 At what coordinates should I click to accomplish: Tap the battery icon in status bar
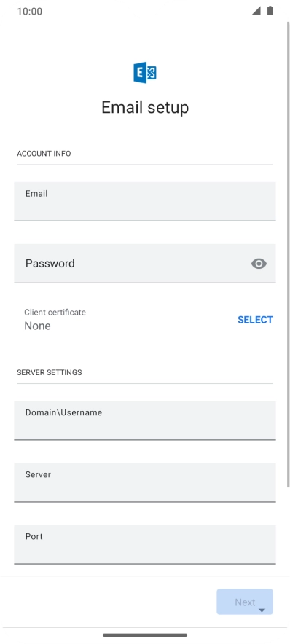point(270,11)
